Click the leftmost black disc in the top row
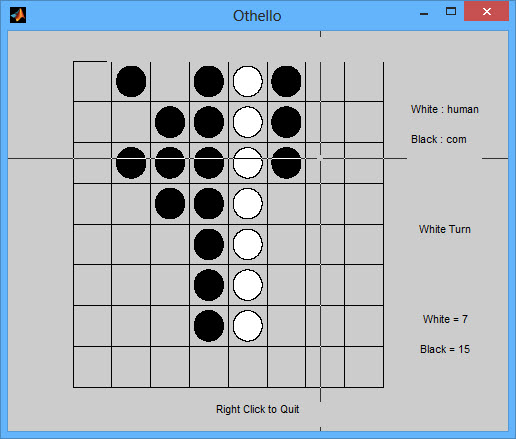 point(131,81)
